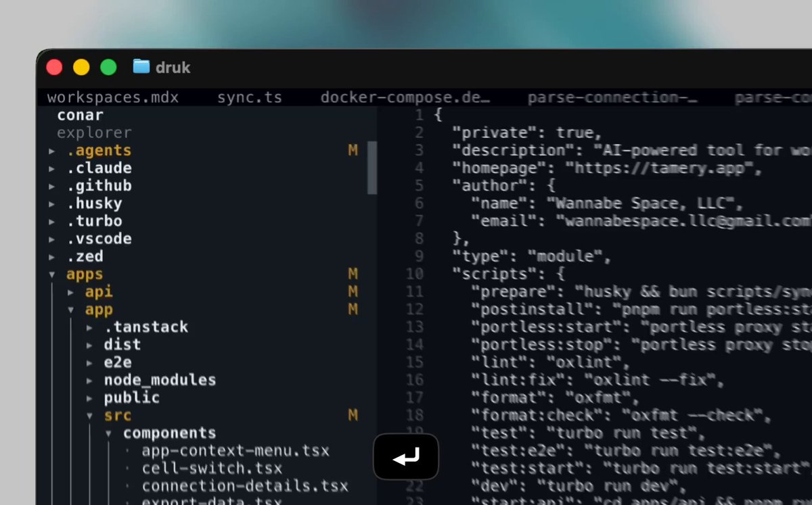Screen dimensions: 812x505
Task: Open app-context-menu.tsx file
Action: tap(236, 451)
